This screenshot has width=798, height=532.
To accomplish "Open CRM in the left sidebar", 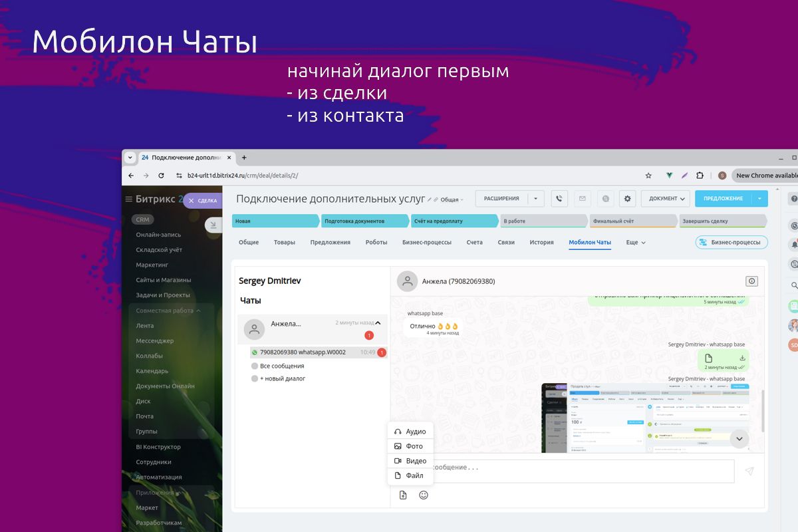I will click(142, 219).
